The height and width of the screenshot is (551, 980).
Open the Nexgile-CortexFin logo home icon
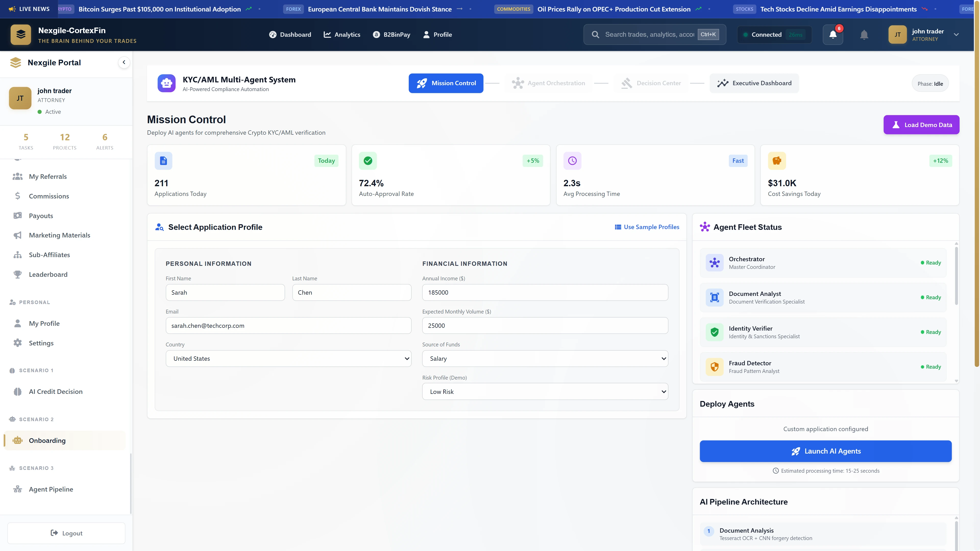[21, 34]
